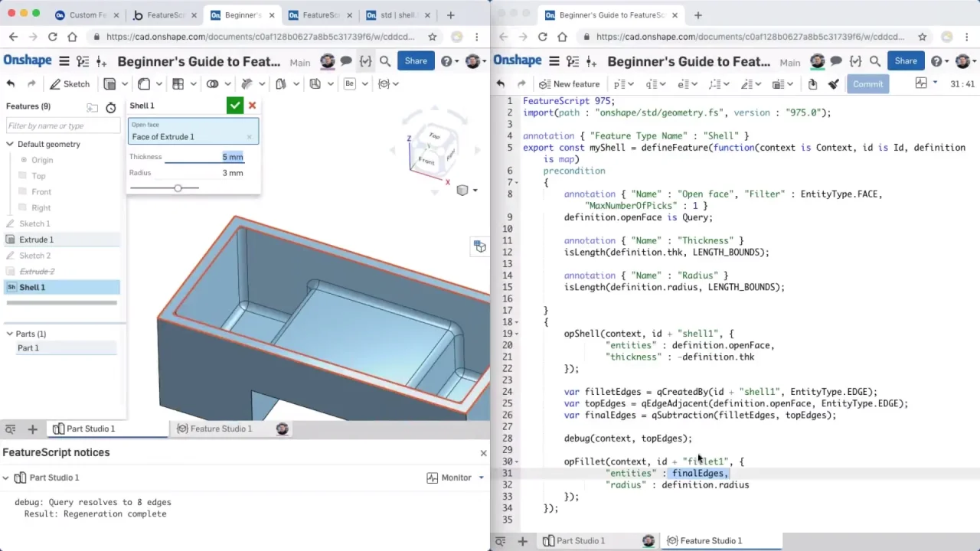The height and width of the screenshot is (551, 980).
Task: Click the rollback timer icon in Features header
Action: click(111, 108)
